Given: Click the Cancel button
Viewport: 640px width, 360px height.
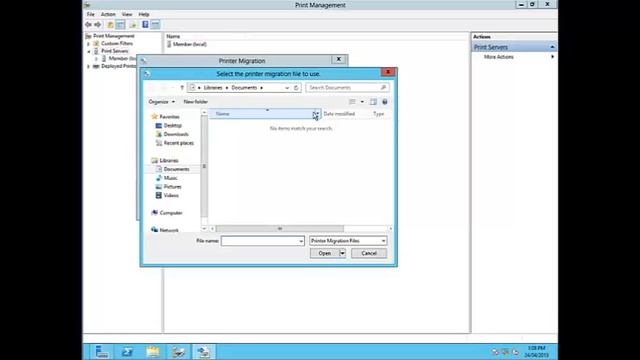Looking at the screenshot, I should point(369,253).
